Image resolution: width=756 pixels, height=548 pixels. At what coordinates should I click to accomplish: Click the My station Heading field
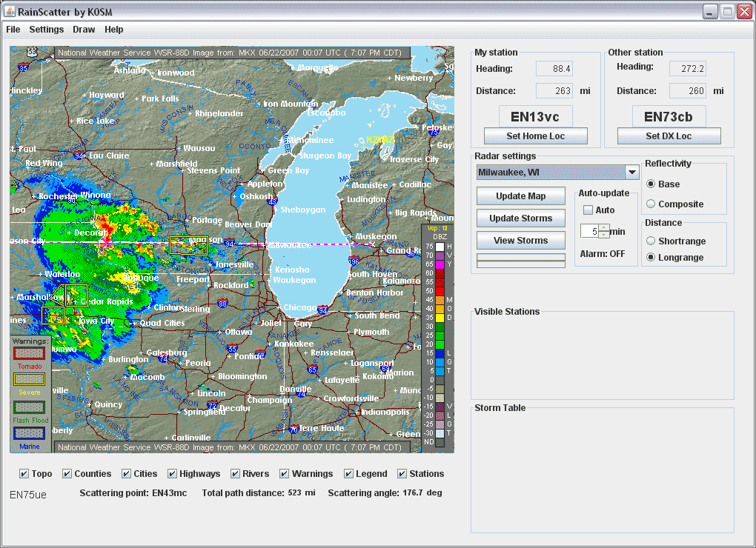point(554,69)
